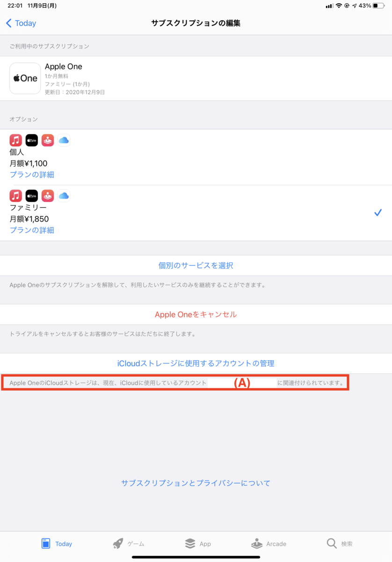
Task: Tap Apple Arcade icon in ファミリー plan
Action: point(48,195)
